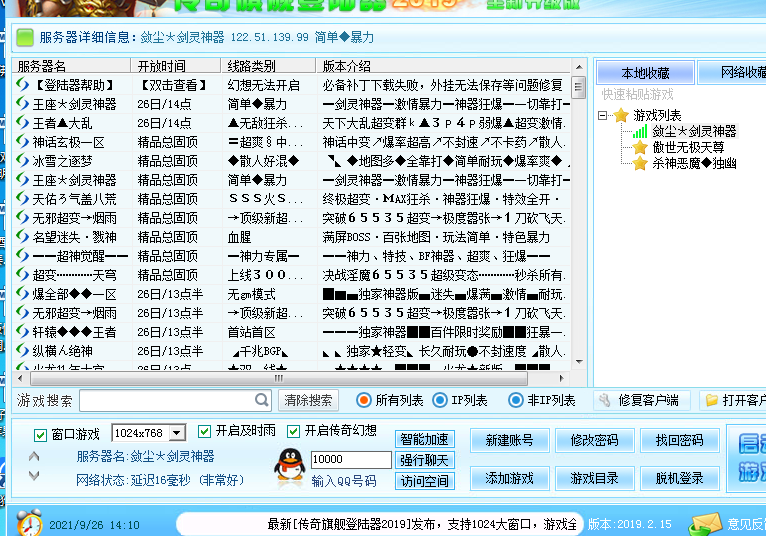
Task: Click the swirl icon beside ——超神觉醒——
Action: click(x=22, y=256)
